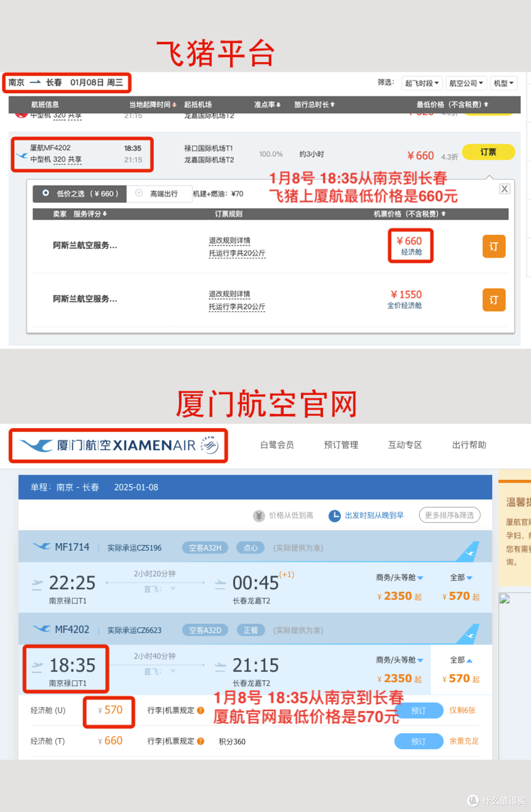Click 预订 for 经济舱 (T) ¥660
531x812 pixels.
tap(419, 741)
